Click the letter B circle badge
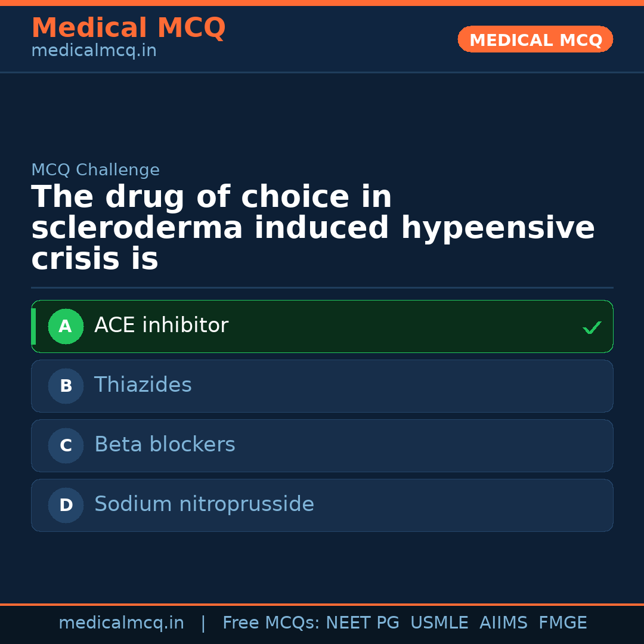 click(x=66, y=386)
